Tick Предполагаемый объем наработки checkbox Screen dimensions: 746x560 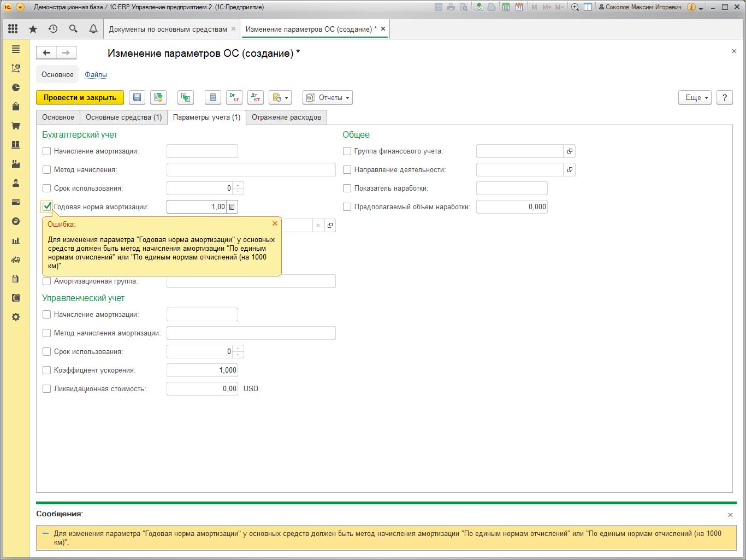[x=347, y=207]
